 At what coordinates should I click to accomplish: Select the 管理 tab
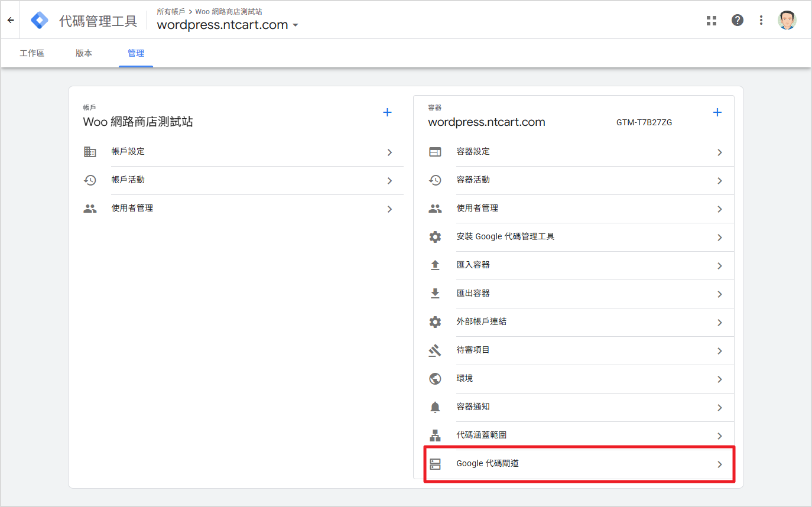coord(136,53)
